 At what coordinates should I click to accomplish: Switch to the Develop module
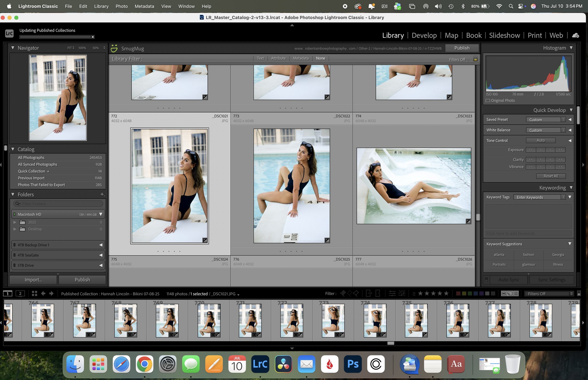pos(424,35)
